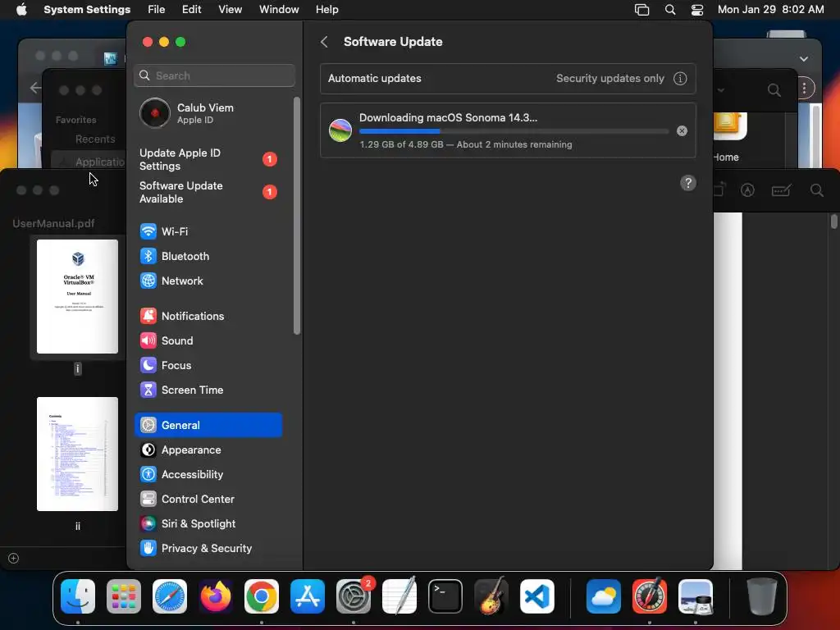840x630 pixels.
Task: Select UserManual.pdf page ii thumbnail
Action: 77,454
